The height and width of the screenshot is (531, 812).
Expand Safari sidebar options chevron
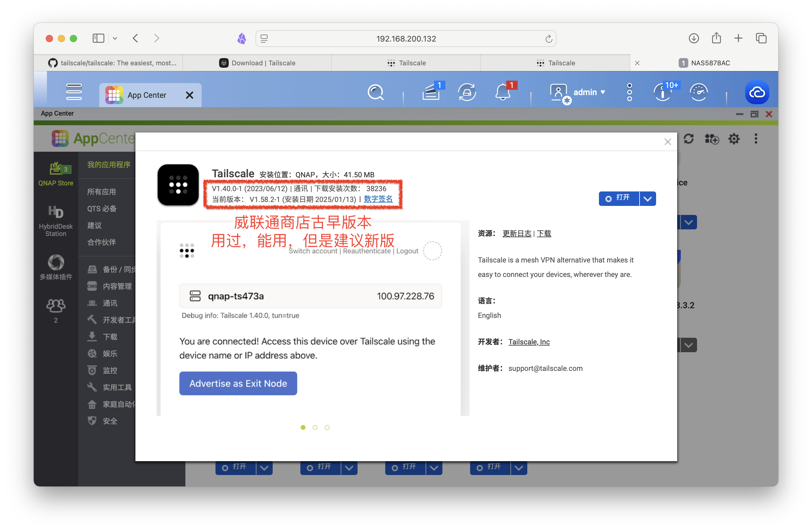[x=115, y=39]
